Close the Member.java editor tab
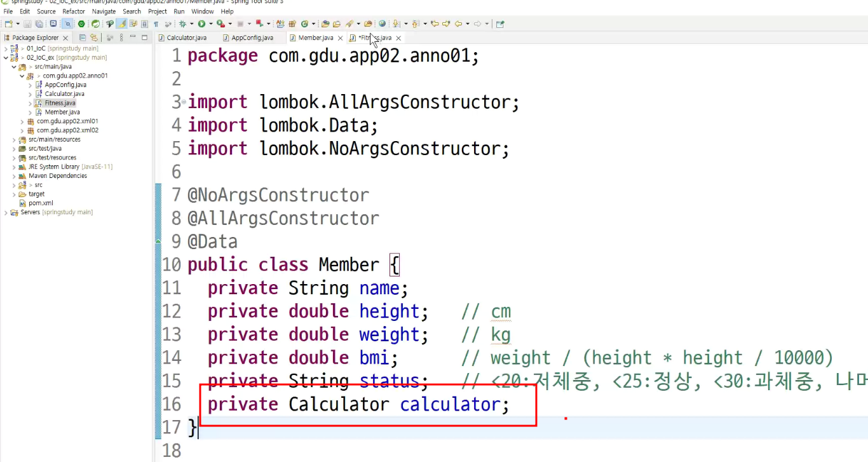 pyautogui.click(x=340, y=38)
